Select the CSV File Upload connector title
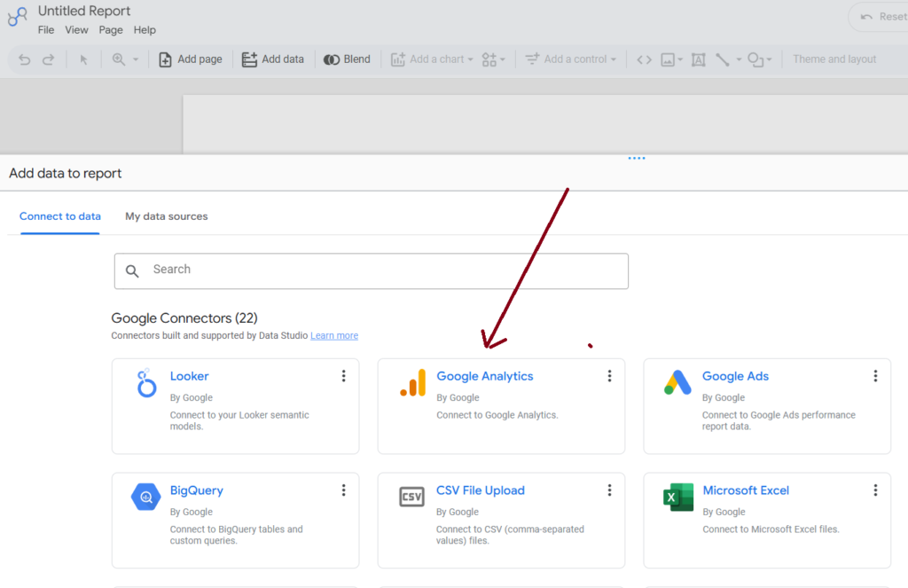Viewport: 908px width, 588px height. tap(481, 490)
